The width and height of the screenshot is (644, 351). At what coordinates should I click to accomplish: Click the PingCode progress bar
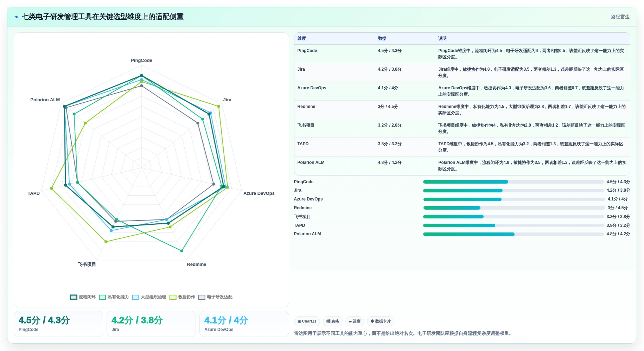pos(513,182)
